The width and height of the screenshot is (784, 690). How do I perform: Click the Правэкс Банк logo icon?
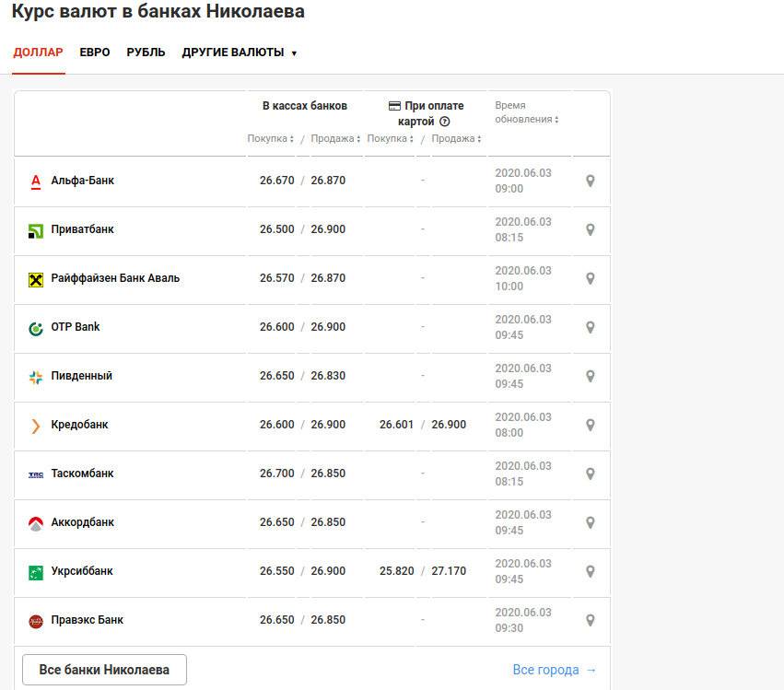[36, 622]
